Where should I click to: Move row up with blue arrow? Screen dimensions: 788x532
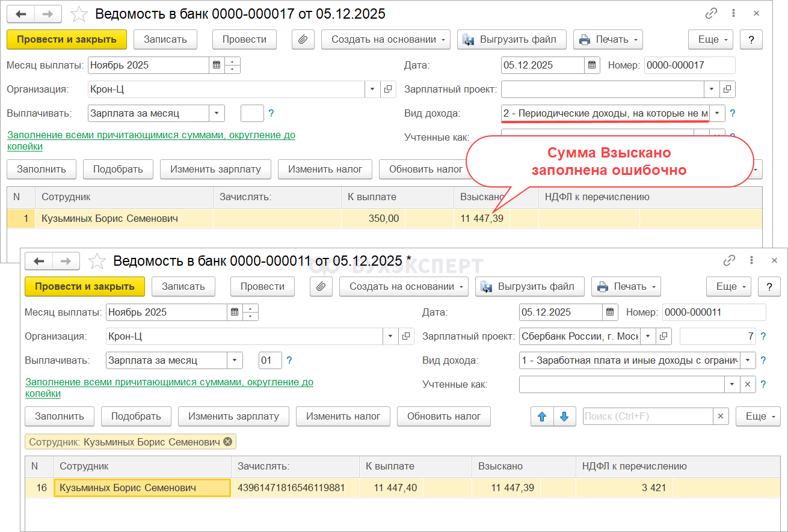[x=542, y=416]
